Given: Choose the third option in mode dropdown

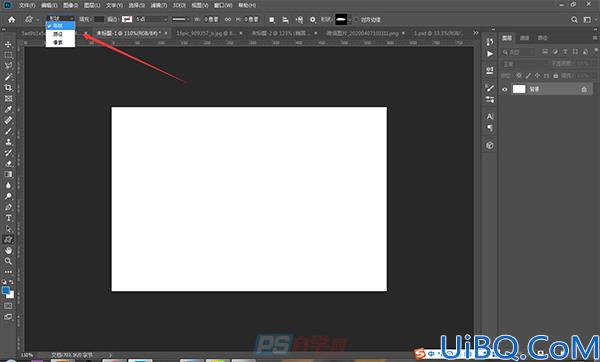Looking at the screenshot, I should coord(60,42).
